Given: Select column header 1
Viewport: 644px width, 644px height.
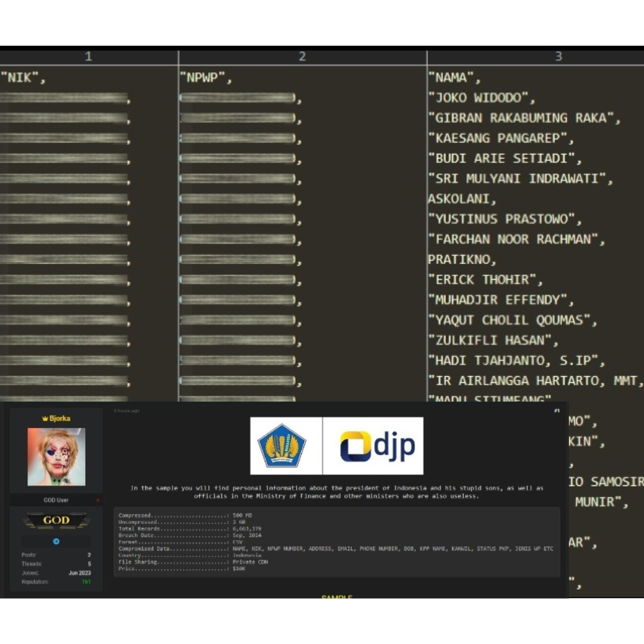Looking at the screenshot, I should 88,57.
